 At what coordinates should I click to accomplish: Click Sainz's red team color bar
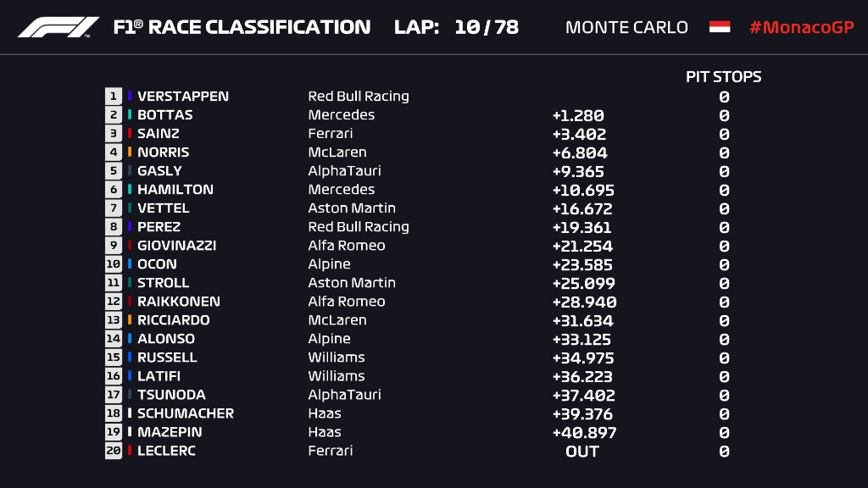pyautogui.click(x=130, y=134)
